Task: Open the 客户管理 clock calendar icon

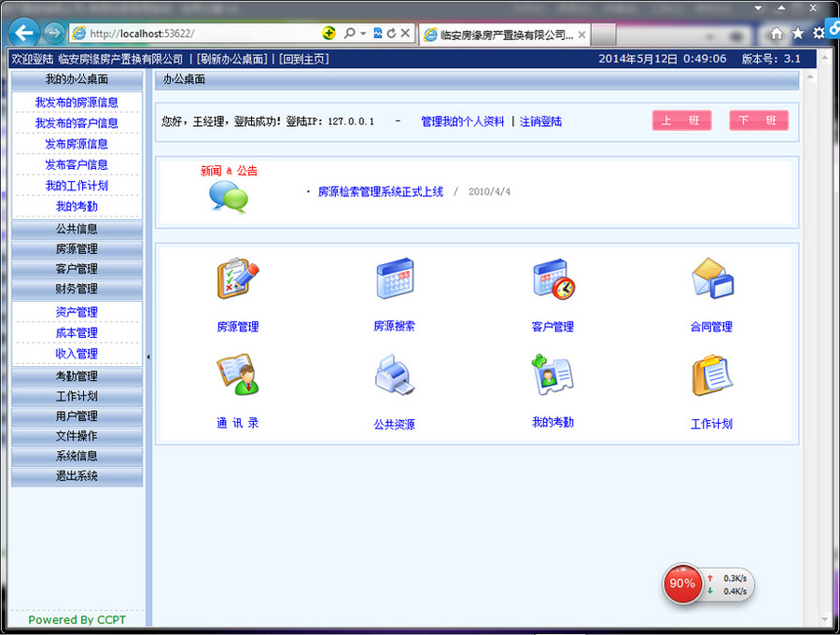Action: click(553, 279)
